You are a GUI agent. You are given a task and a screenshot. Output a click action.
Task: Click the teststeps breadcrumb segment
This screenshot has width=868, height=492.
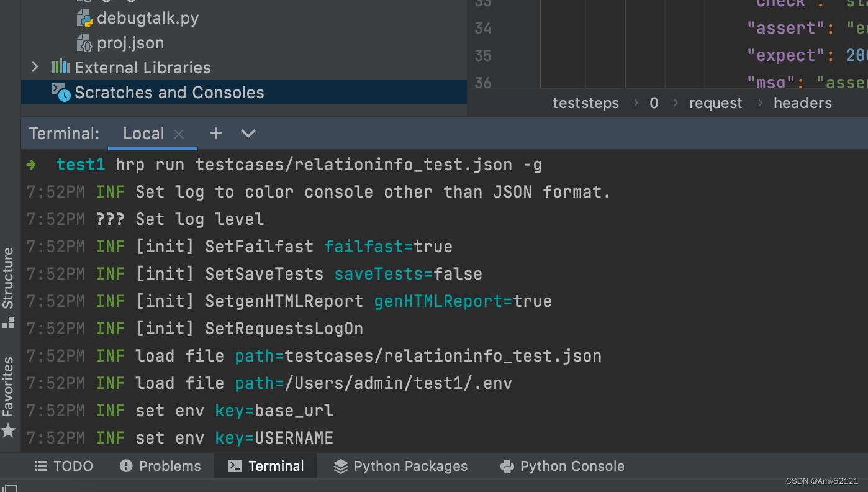point(585,103)
